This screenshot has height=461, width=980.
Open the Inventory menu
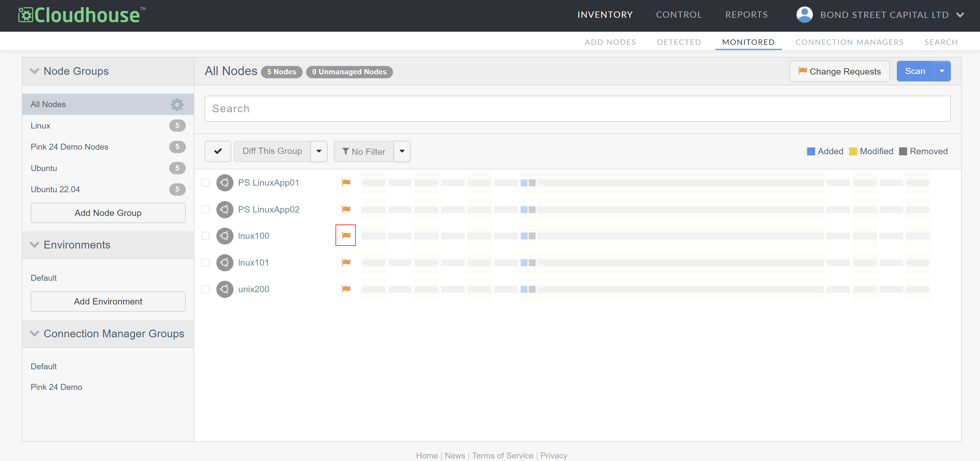605,15
